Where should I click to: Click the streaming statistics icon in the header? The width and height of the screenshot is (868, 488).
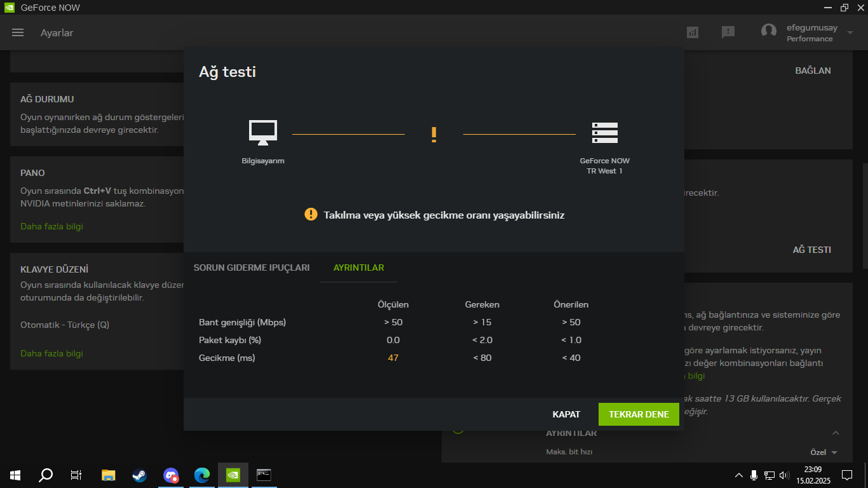(693, 32)
